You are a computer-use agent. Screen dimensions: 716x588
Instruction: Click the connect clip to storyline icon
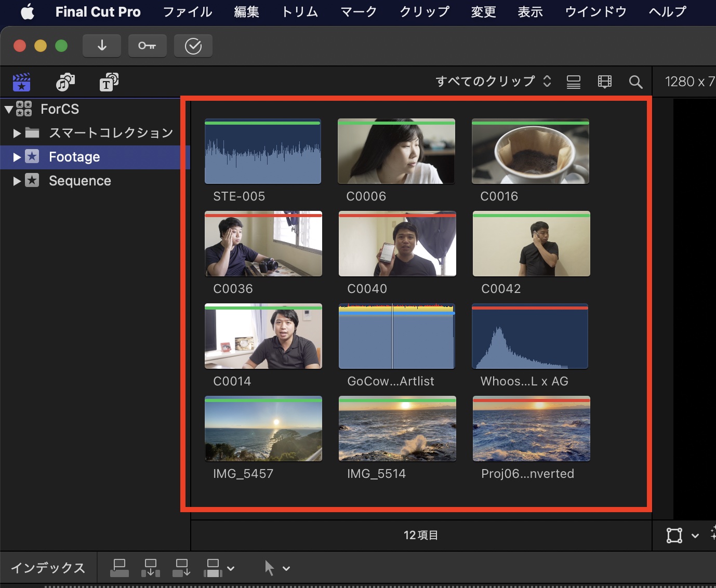click(120, 568)
